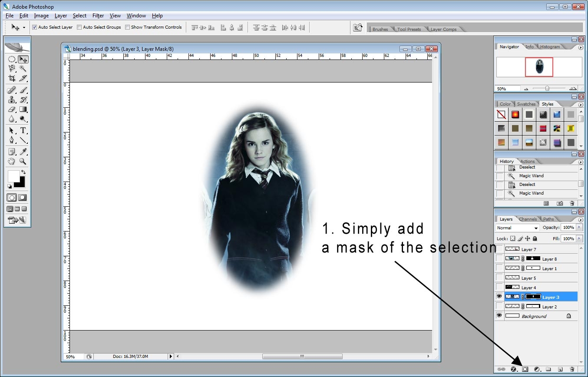The width and height of the screenshot is (588, 377).
Task: Select the Line tool
Action: pyautogui.click(x=23, y=140)
